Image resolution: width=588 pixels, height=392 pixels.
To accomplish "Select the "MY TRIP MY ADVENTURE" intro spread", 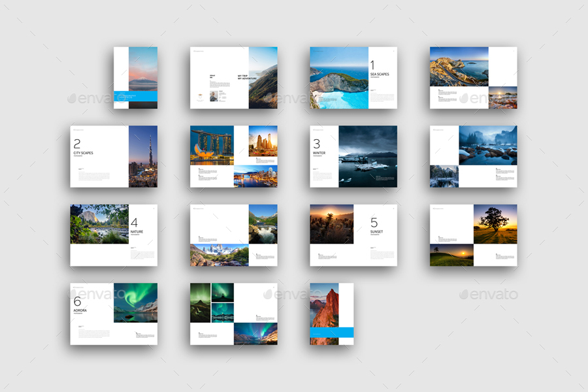I will [x=247, y=77].
